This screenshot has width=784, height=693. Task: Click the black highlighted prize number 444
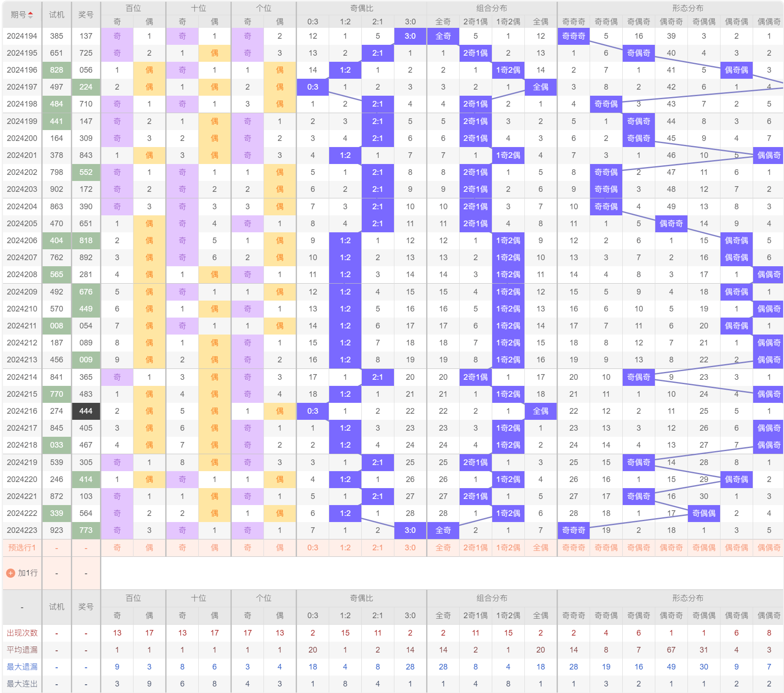86,411
